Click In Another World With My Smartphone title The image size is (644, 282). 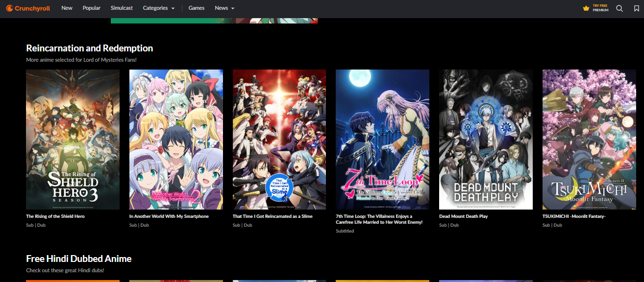point(169,216)
